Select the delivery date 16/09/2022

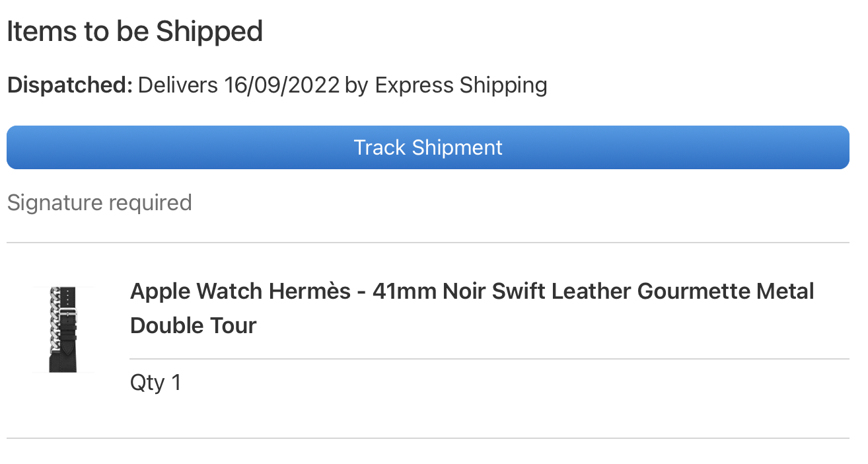pyautogui.click(x=281, y=86)
